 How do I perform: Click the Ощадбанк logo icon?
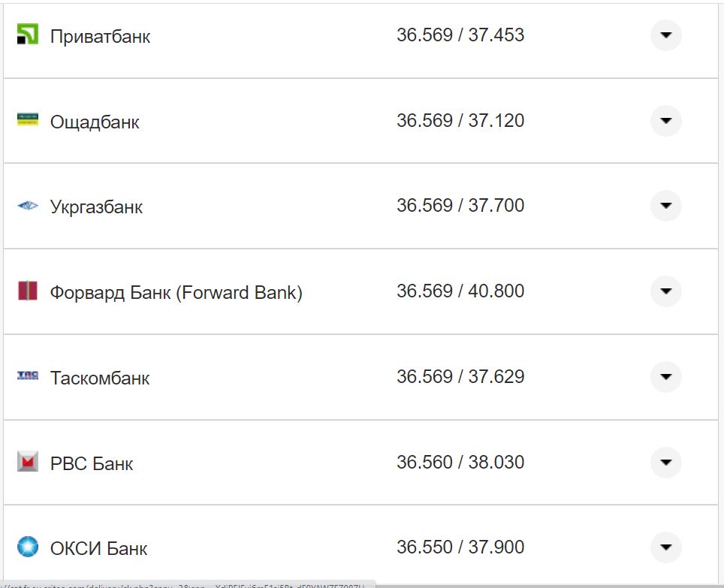27,120
